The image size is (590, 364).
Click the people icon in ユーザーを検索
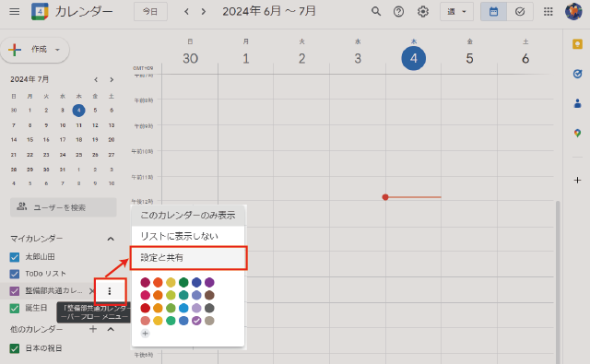coord(22,206)
